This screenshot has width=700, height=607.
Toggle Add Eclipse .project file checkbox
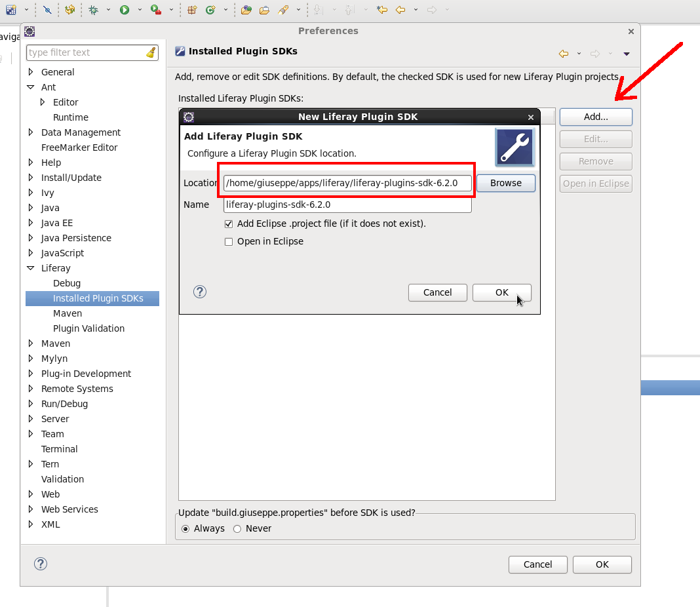[x=229, y=224]
